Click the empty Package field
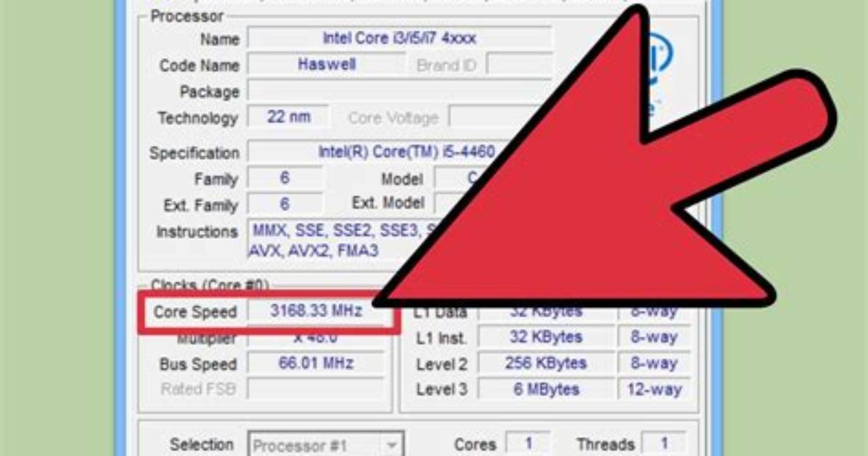Screen dimensions: 868x456 (x=400, y=91)
